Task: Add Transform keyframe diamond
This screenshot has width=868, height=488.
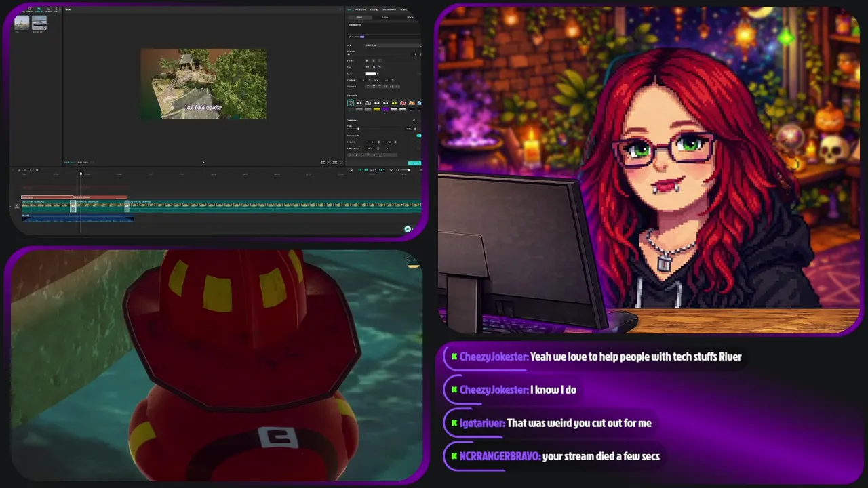Action: point(414,121)
